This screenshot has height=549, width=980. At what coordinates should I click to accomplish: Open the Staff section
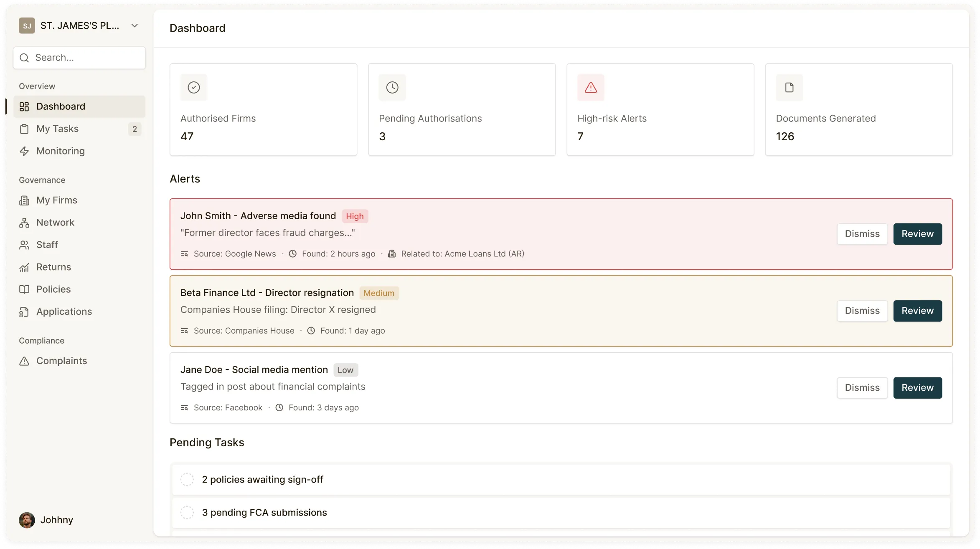click(25, 244)
